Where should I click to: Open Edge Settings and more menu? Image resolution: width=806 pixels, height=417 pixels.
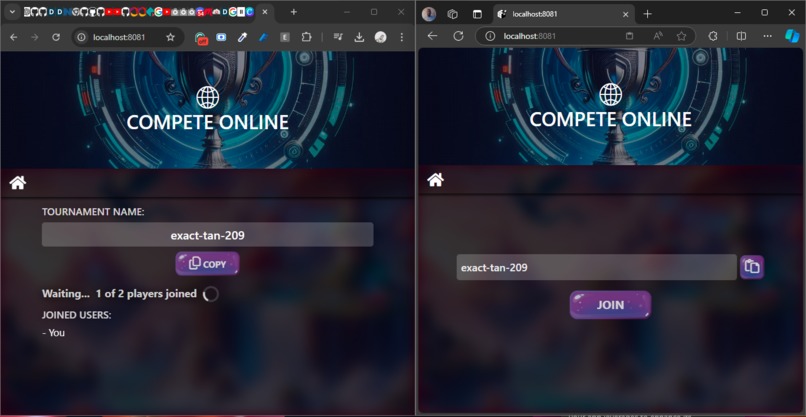click(x=767, y=36)
